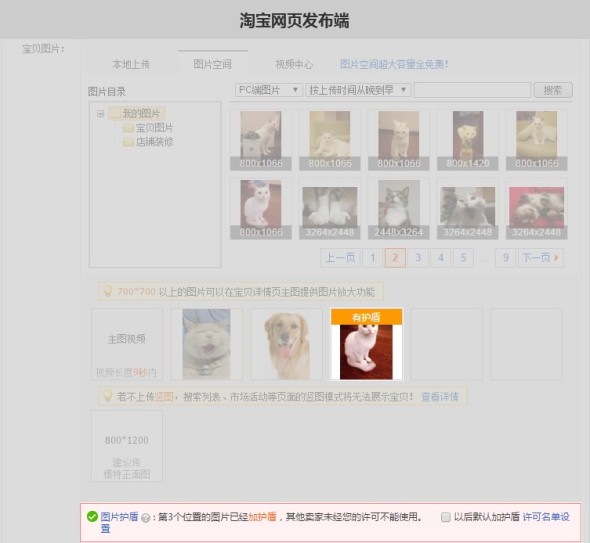Go to the previous page with 上一页
The image size is (590, 543).
[x=340, y=258]
